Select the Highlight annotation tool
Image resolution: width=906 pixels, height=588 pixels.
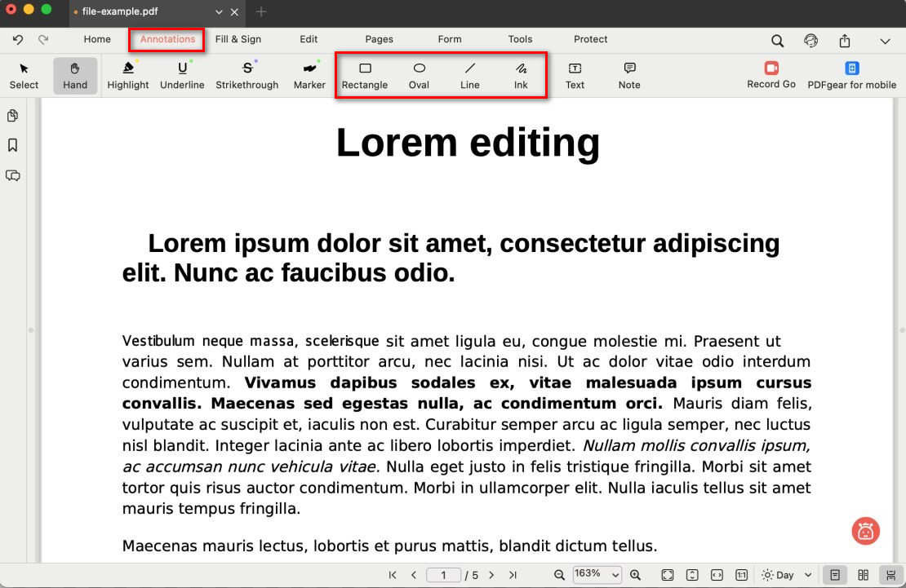(128, 75)
